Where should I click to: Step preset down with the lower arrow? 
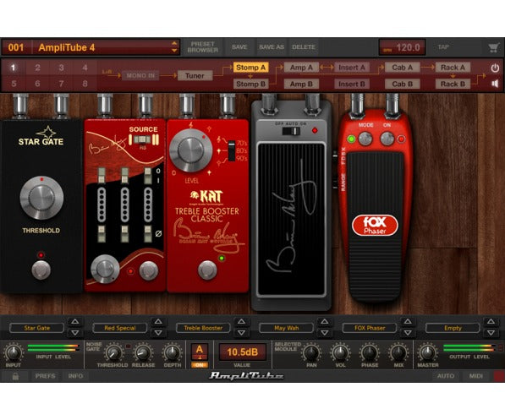[x=174, y=51]
